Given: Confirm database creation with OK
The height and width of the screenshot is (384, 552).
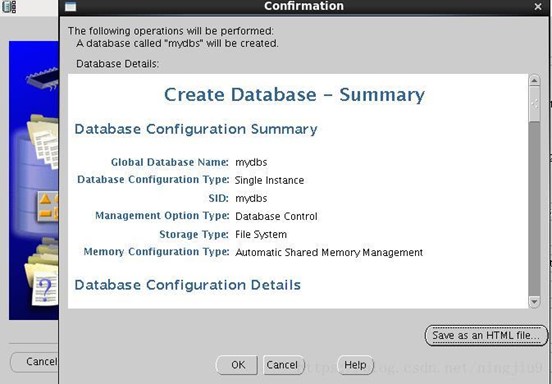Looking at the screenshot, I should tap(238, 365).
